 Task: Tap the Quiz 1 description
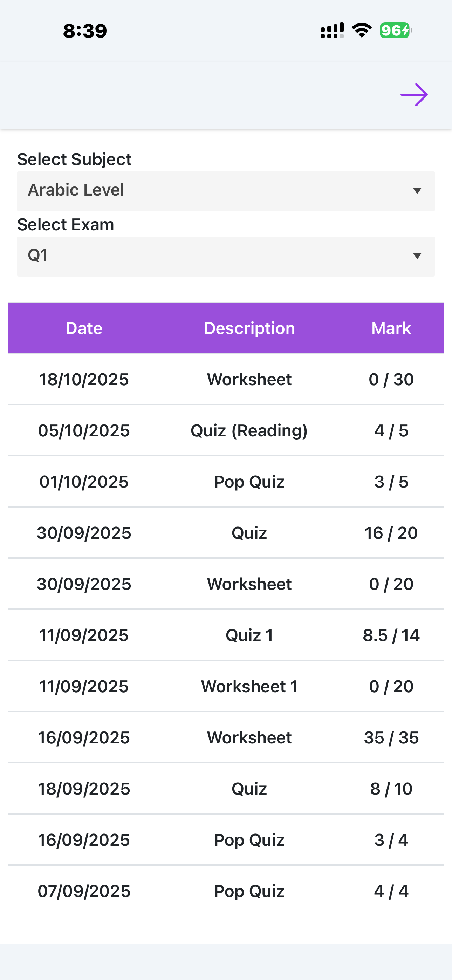click(x=249, y=635)
